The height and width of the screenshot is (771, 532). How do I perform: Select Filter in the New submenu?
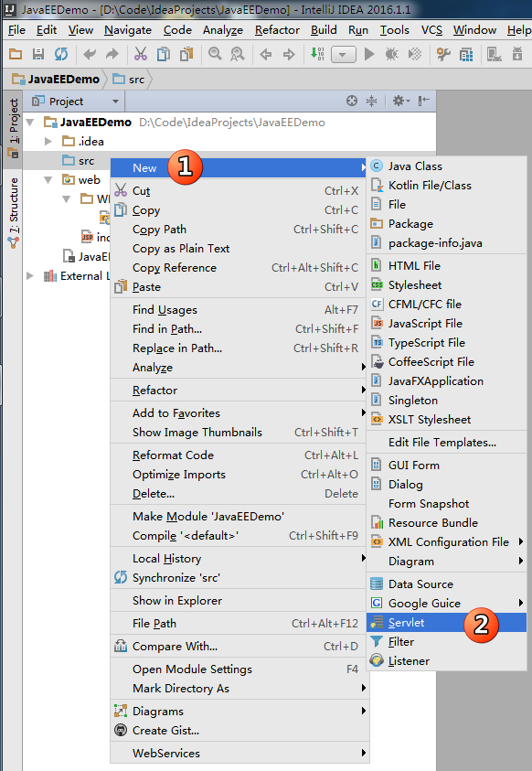point(446,642)
